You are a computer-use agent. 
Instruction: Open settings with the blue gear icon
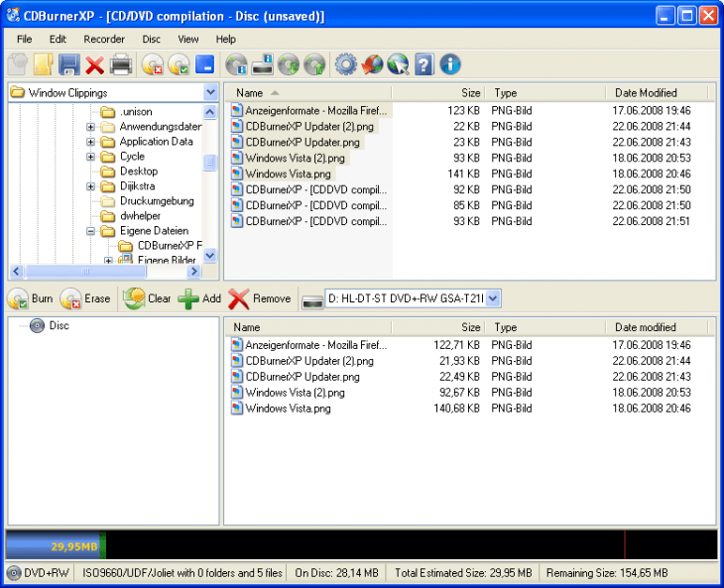[x=345, y=65]
